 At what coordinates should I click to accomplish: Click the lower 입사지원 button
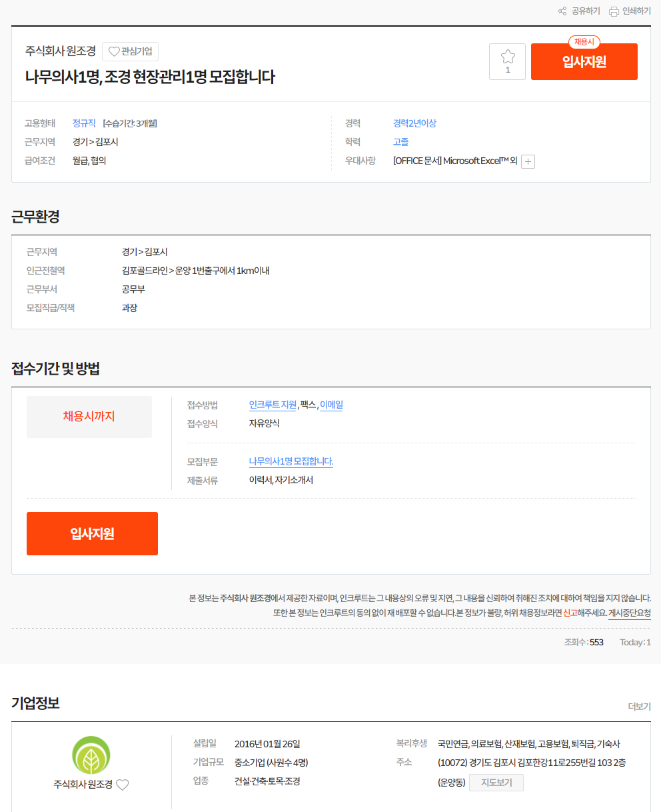pyautogui.click(x=92, y=533)
